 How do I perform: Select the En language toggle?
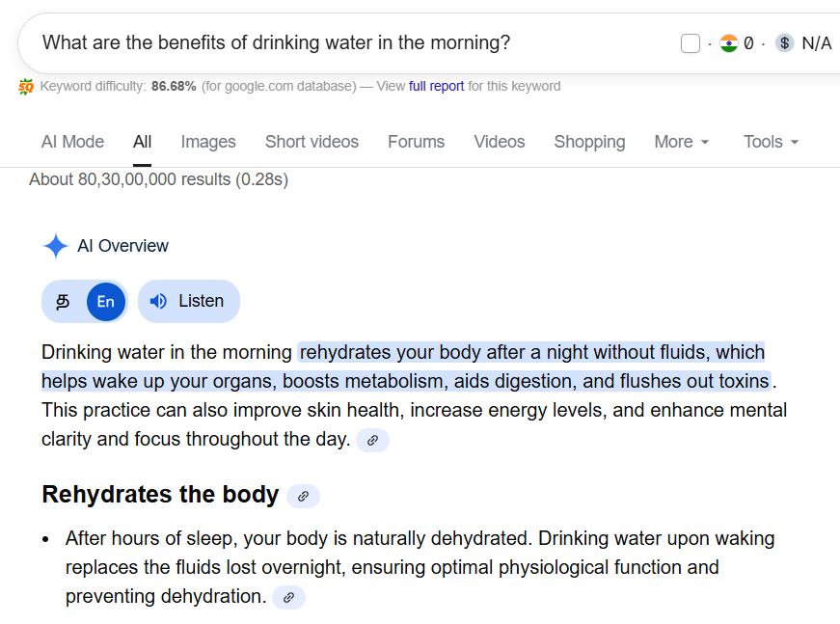pos(105,302)
